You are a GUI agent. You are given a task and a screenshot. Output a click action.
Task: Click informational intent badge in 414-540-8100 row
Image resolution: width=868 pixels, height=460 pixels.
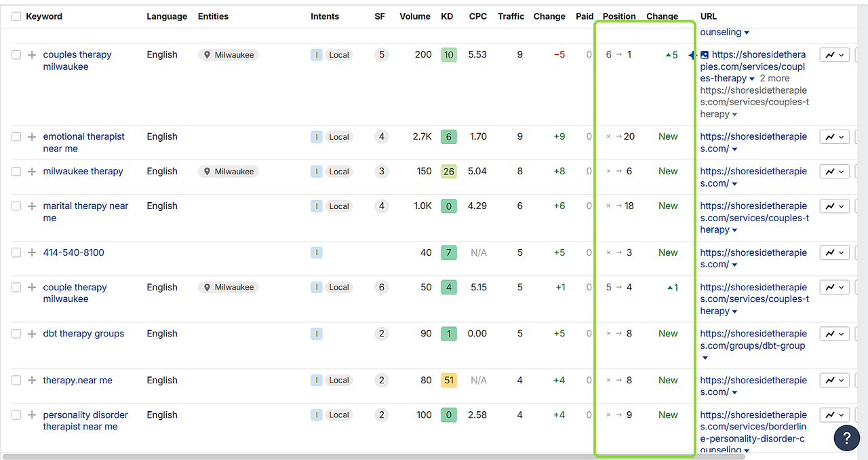[317, 252]
